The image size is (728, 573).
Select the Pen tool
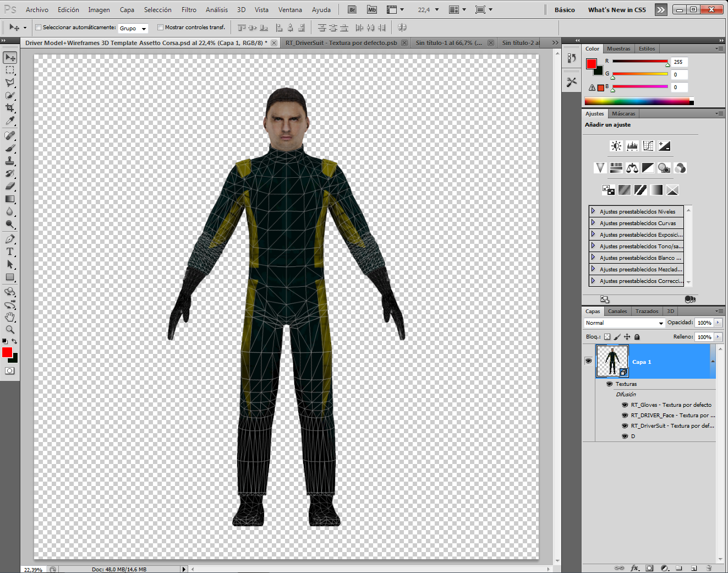(10, 239)
